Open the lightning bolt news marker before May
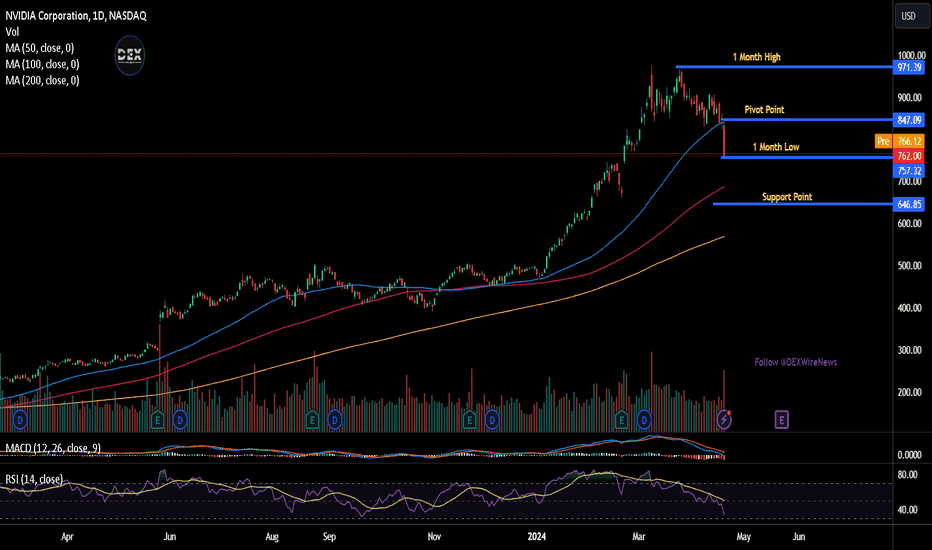 click(723, 420)
